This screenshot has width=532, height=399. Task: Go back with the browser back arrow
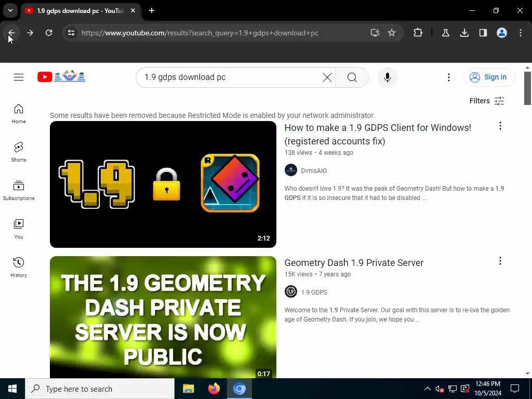point(11,33)
